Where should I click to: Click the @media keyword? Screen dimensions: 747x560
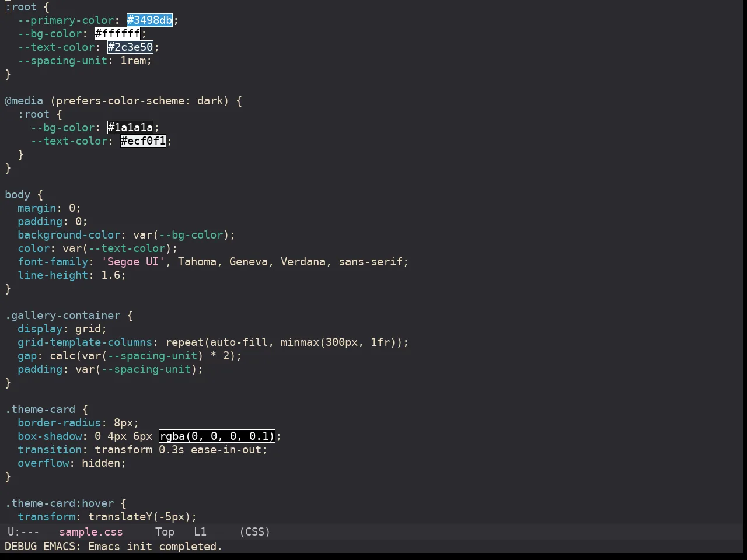[x=24, y=101]
